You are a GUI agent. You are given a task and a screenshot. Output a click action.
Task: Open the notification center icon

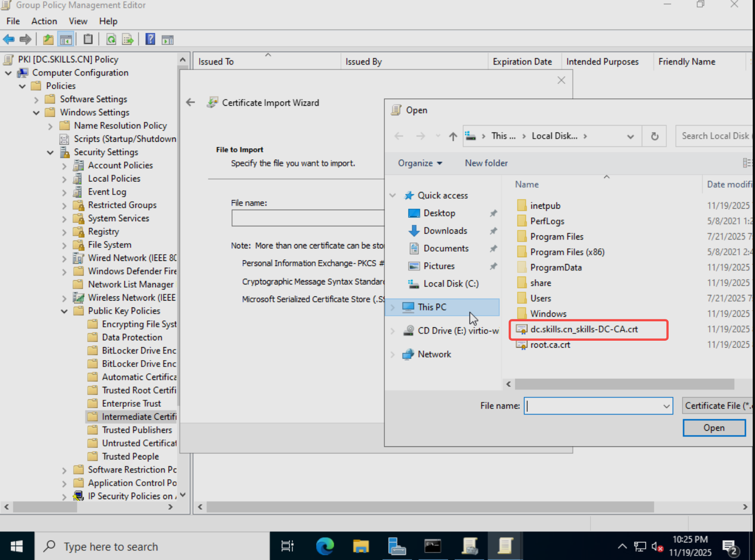click(x=731, y=548)
